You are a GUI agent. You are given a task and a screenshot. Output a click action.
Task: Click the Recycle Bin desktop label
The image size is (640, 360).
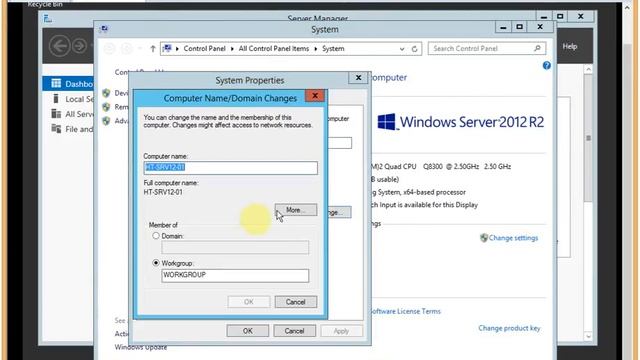click(45, 4)
